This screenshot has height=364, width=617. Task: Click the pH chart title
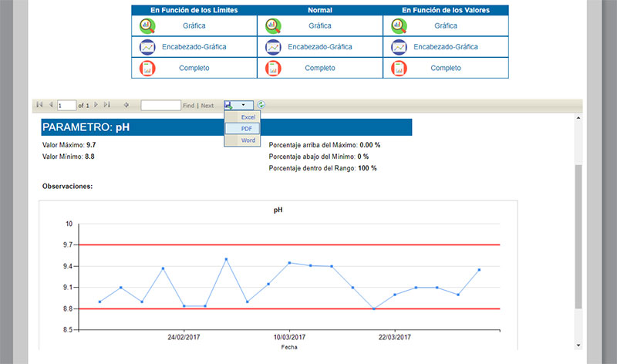[x=278, y=210]
